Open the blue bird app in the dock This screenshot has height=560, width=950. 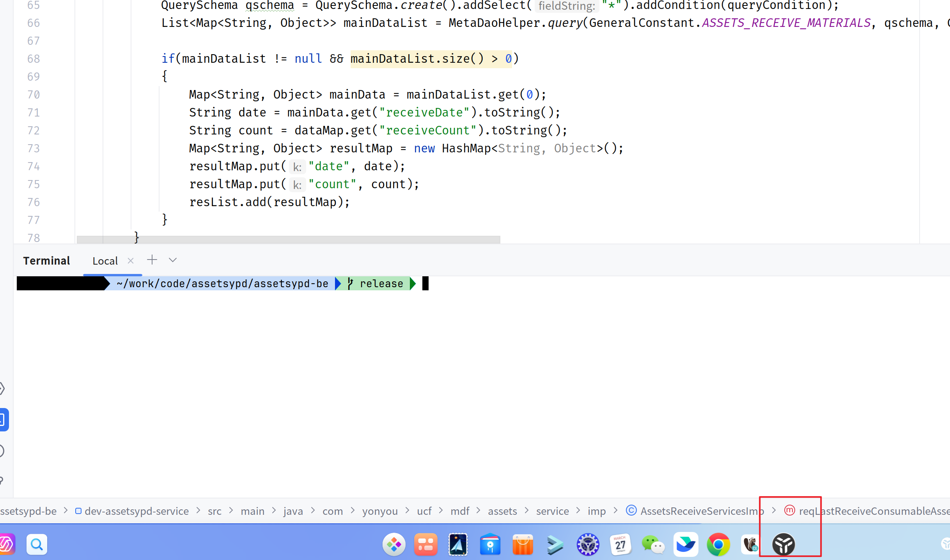pos(686,544)
